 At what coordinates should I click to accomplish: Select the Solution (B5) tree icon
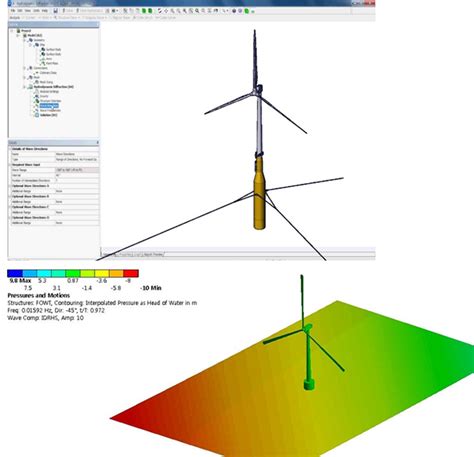coord(37,115)
